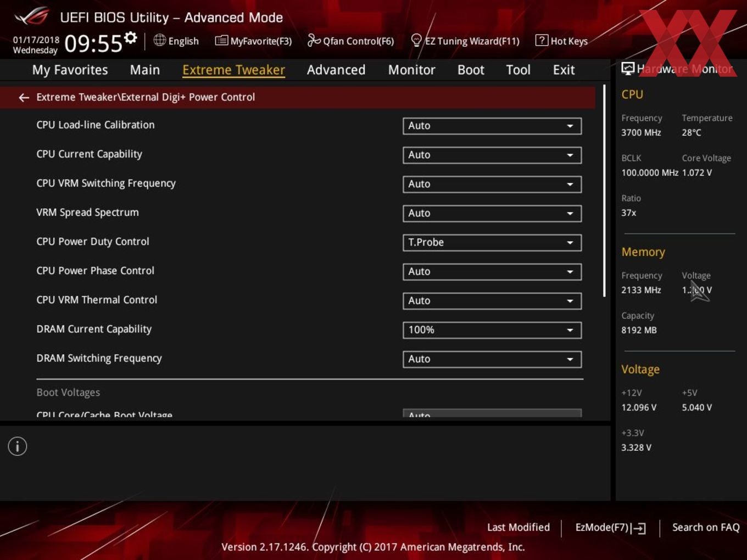
Task: Click the MyFavorite list icon
Action: click(x=221, y=40)
